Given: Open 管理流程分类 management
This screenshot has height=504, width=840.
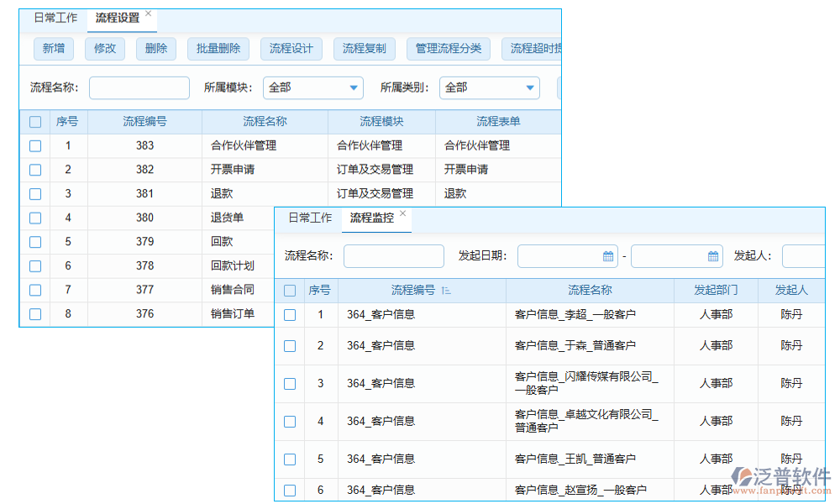Looking at the screenshot, I should point(448,49).
